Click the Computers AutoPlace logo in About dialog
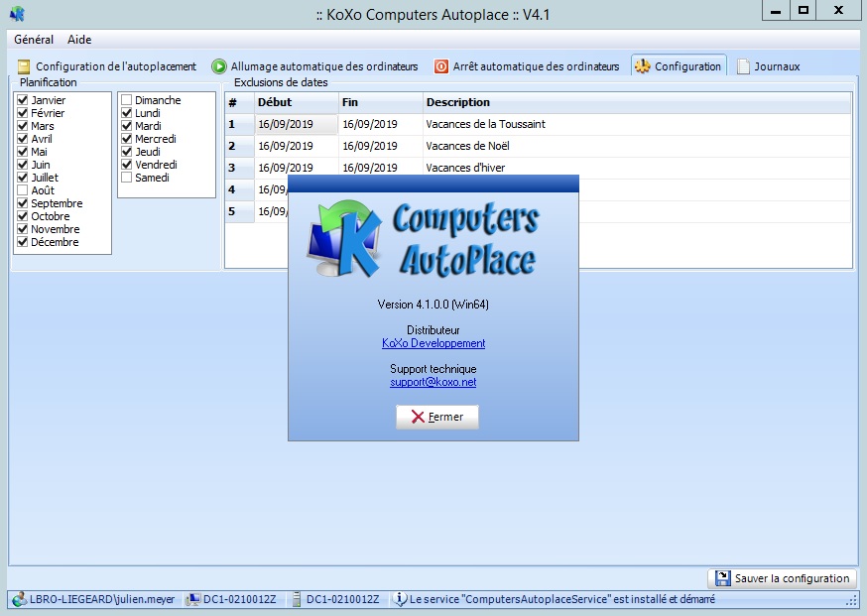 click(x=423, y=239)
